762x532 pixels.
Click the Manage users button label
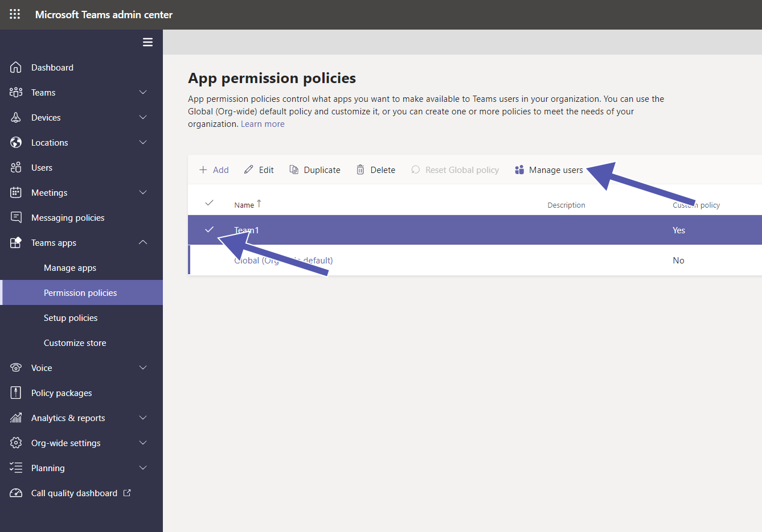(556, 170)
